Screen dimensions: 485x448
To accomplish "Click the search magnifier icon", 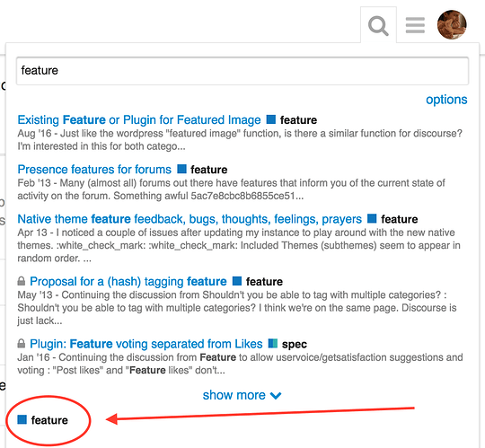I will coord(378,26).
